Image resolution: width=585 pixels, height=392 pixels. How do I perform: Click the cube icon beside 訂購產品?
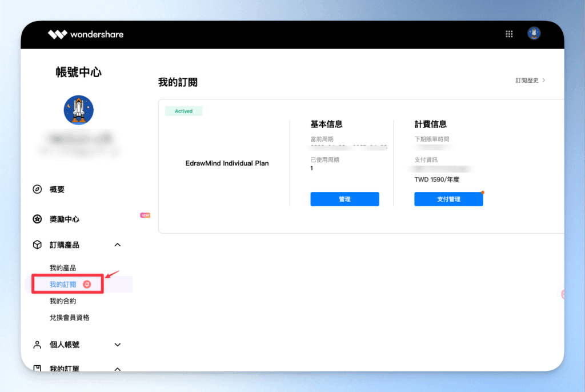[37, 245]
